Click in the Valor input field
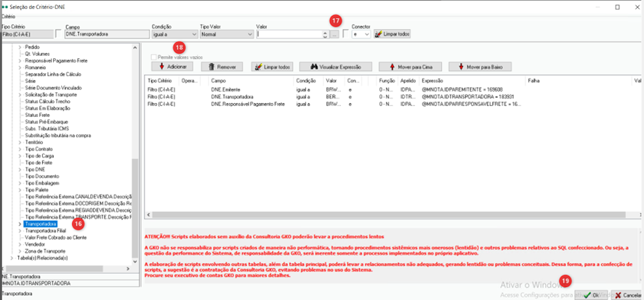The height and width of the screenshot is (300, 644). pyautogui.click(x=289, y=34)
